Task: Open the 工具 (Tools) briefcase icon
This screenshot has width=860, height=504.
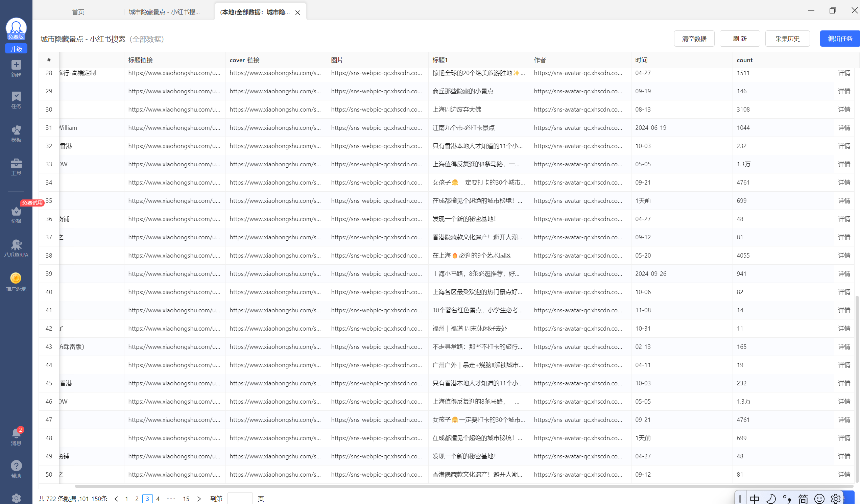Action: [16, 167]
